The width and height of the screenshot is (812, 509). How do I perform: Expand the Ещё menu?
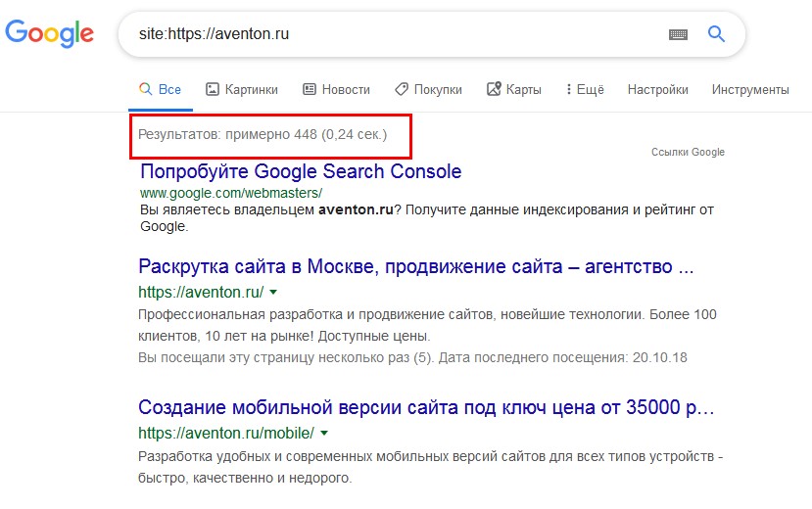tap(585, 89)
